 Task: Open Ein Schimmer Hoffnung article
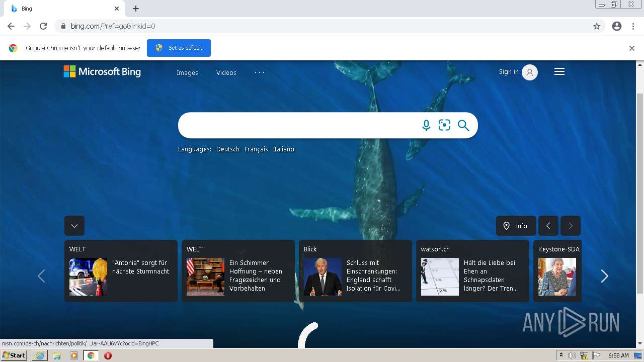[256, 276]
